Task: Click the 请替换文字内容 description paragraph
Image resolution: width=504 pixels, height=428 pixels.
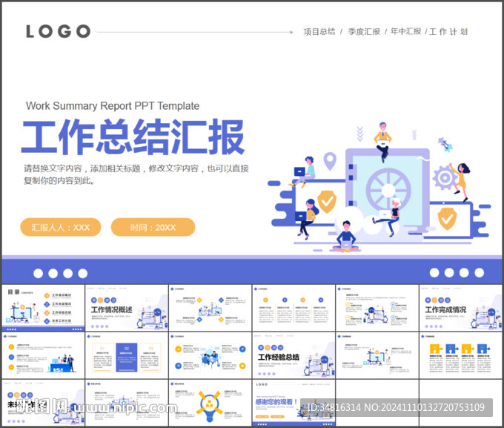Action: [x=136, y=174]
